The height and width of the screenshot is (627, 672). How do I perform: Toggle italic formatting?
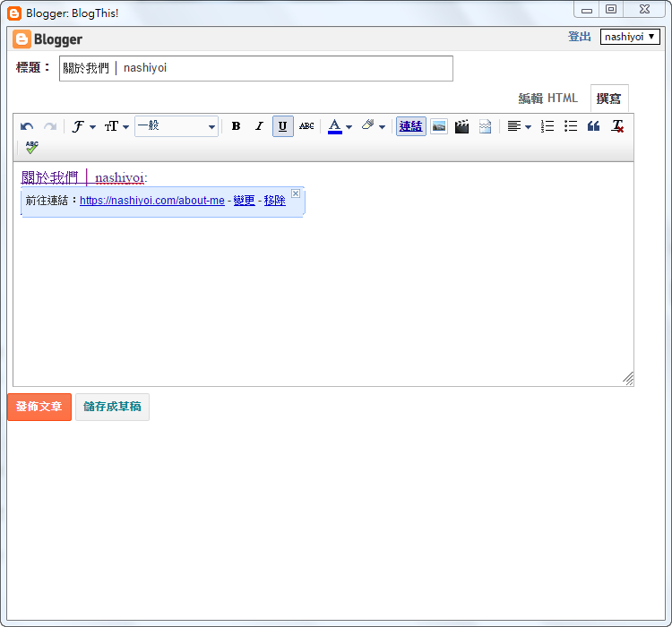(x=259, y=126)
